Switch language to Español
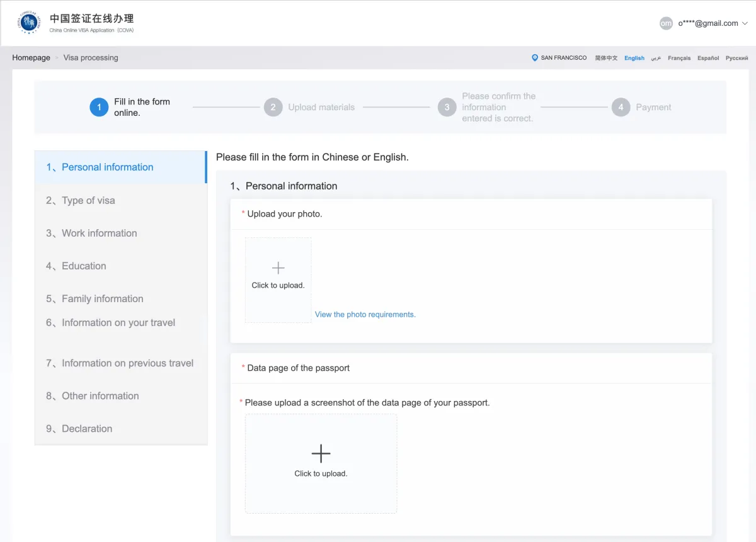Image resolution: width=756 pixels, height=542 pixels. point(707,57)
